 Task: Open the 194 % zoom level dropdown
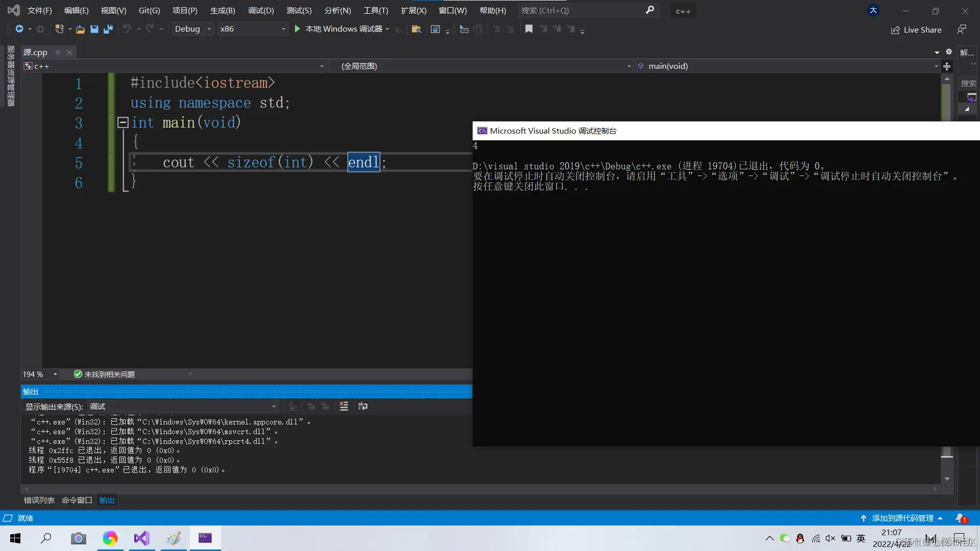(x=55, y=374)
